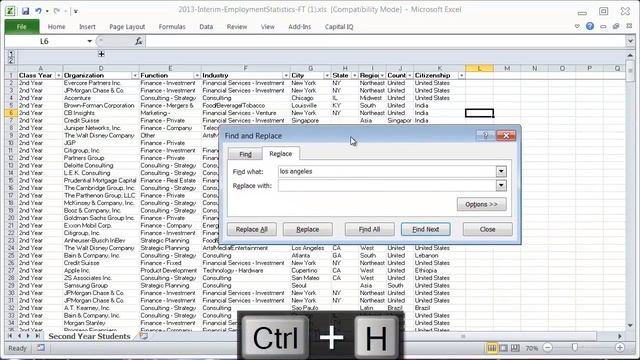Click the Replace button in dialog footer

tap(308, 229)
